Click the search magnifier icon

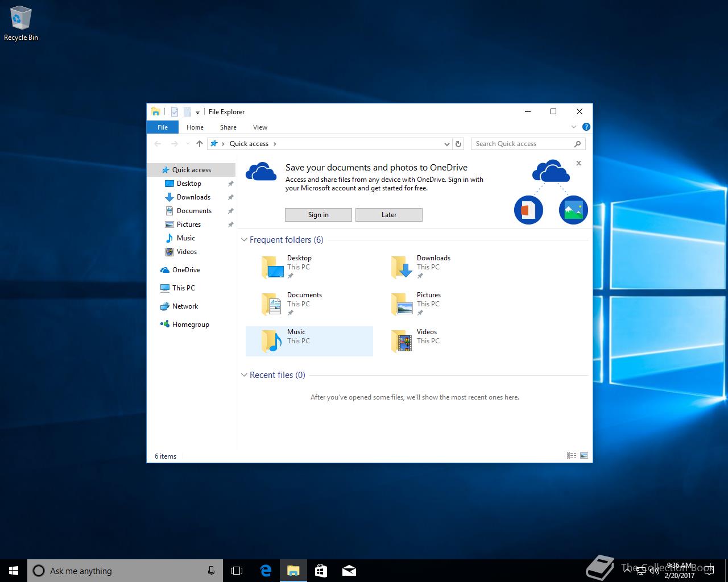[577, 144]
